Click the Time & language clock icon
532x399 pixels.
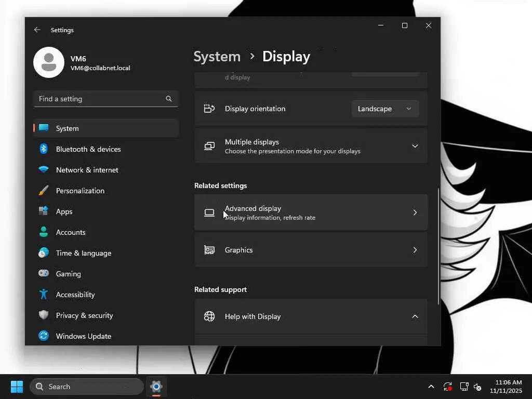[x=44, y=253]
